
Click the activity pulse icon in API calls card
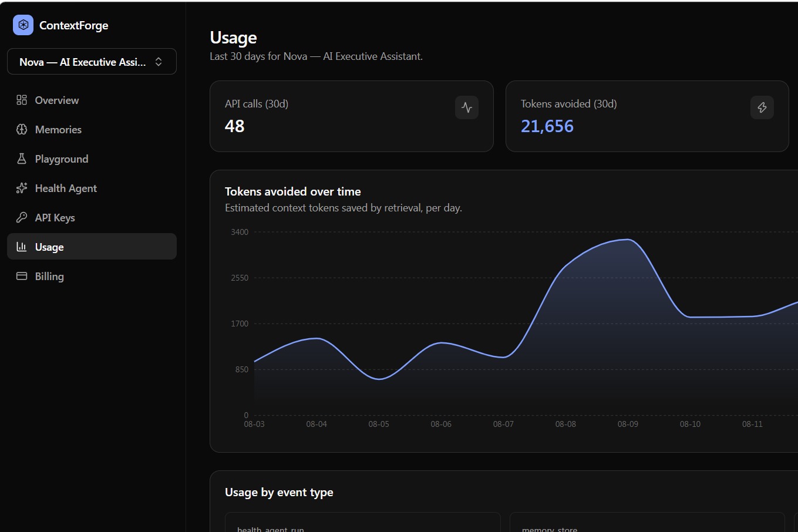467,107
